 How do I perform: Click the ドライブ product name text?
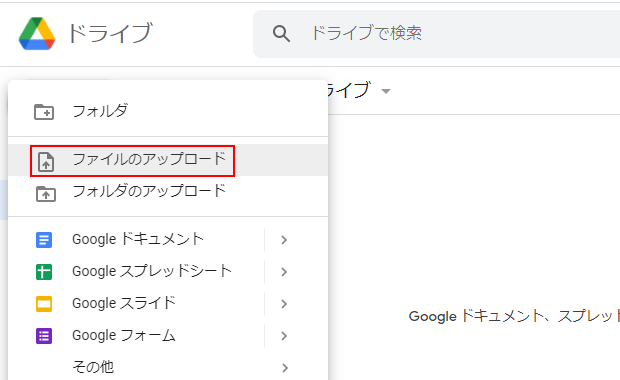point(110,33)
